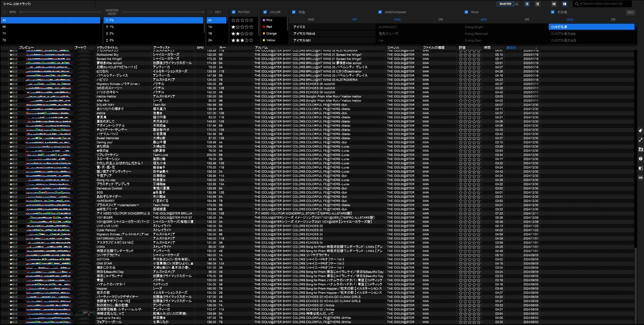Switch to artwork list view icon
The image size is (644, 325).
[527, 4]
